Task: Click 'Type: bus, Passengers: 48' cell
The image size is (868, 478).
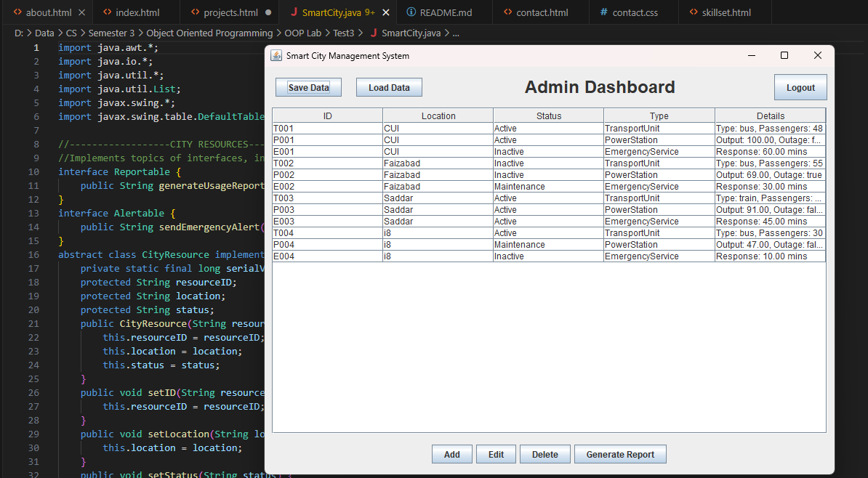Action: click(771, 129)
